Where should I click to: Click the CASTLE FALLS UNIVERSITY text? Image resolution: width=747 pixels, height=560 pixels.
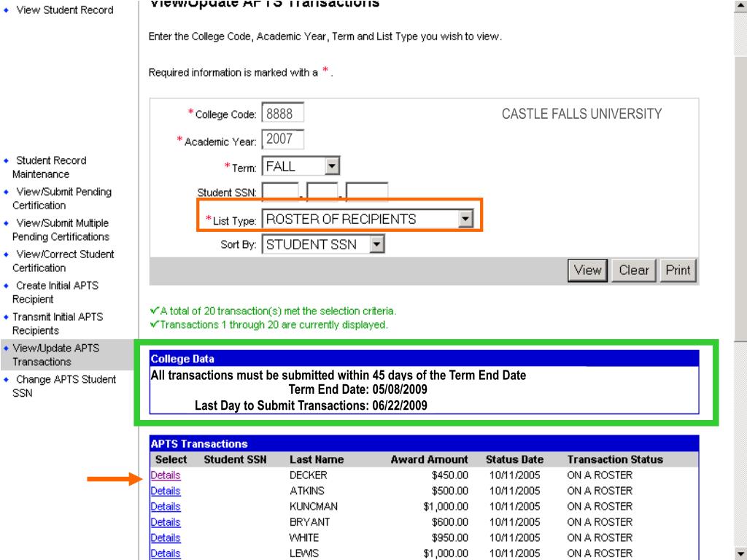581,114
